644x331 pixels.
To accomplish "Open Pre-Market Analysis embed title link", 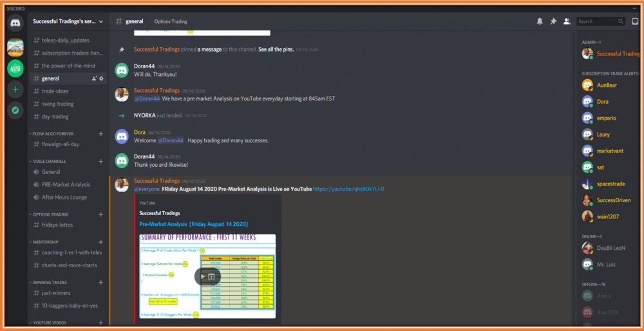I will coord(193,224).
